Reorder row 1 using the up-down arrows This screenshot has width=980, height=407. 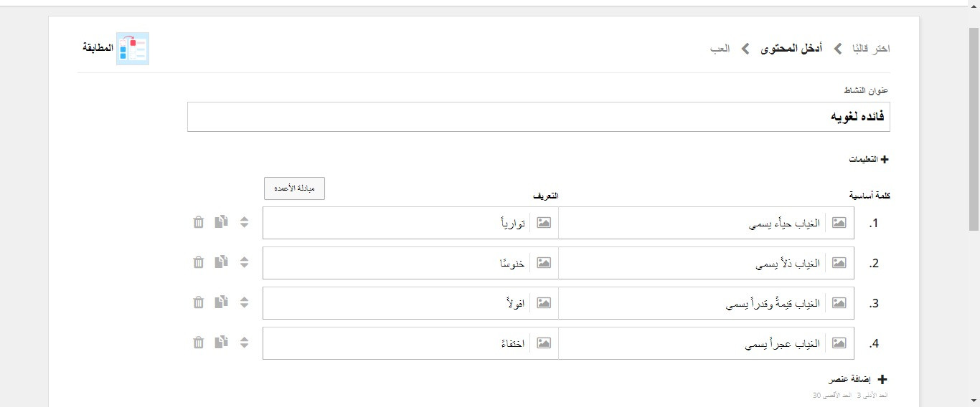pos(244,223)
